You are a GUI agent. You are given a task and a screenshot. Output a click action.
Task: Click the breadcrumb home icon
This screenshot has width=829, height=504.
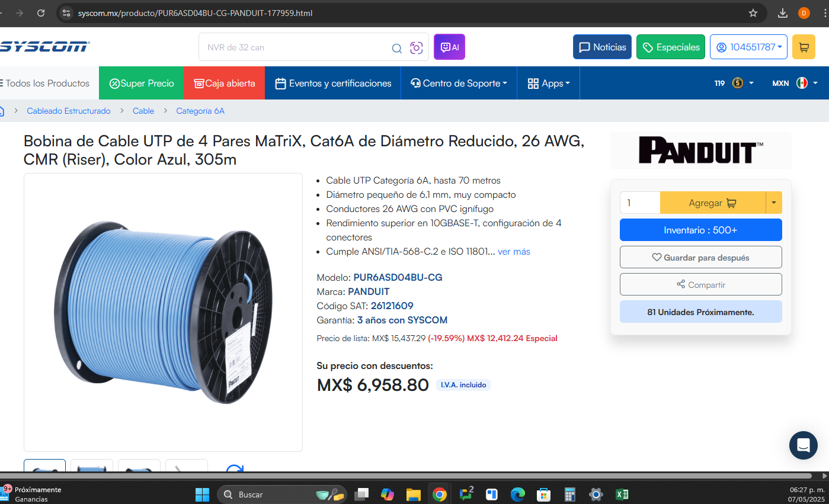click(x=2, y=111)
